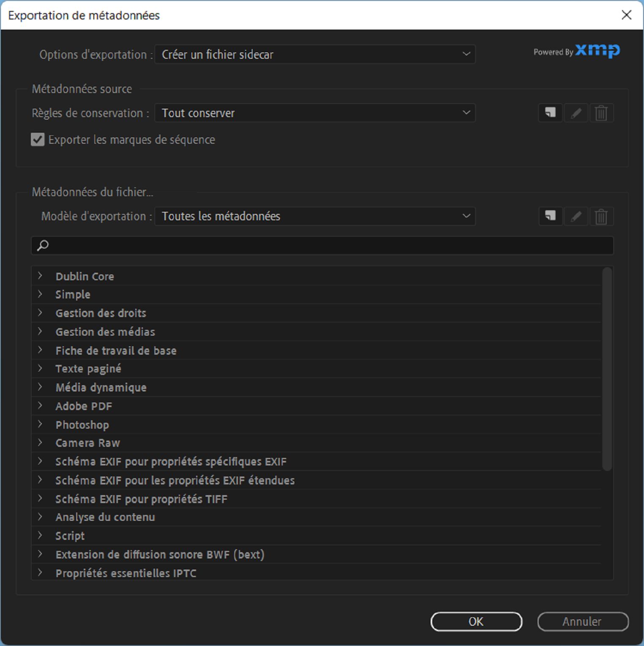Create a new conservation rule preset
The height and width of the screenshot is (646, 644).
550,113
